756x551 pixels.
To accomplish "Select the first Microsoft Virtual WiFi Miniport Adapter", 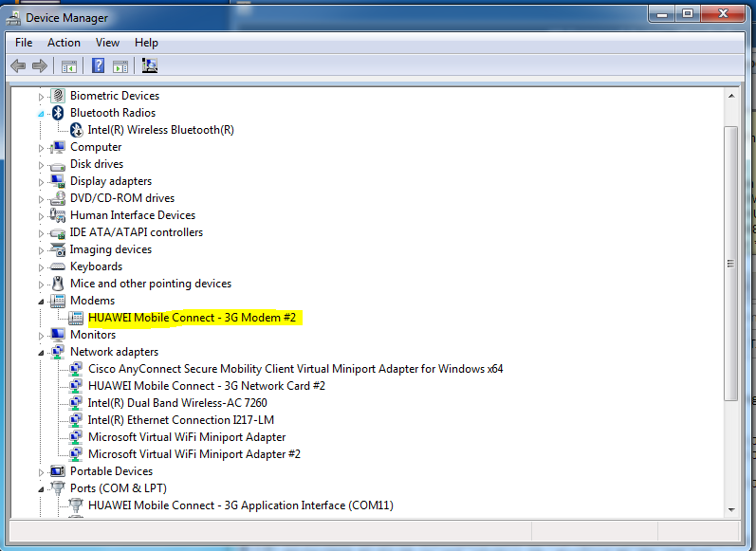I will pos(187,437).
